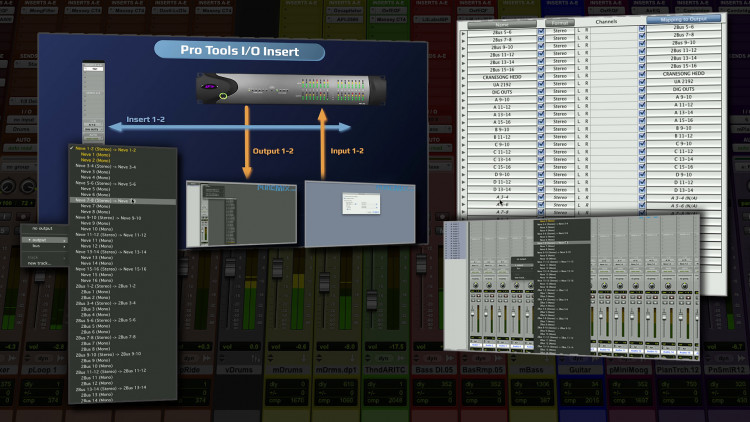Image resolution: width=750 pixels, height=422 pixels.
Task: Open the Pro Tools interface hardware image
Action: pyautogui.click(x=291, y=89)
